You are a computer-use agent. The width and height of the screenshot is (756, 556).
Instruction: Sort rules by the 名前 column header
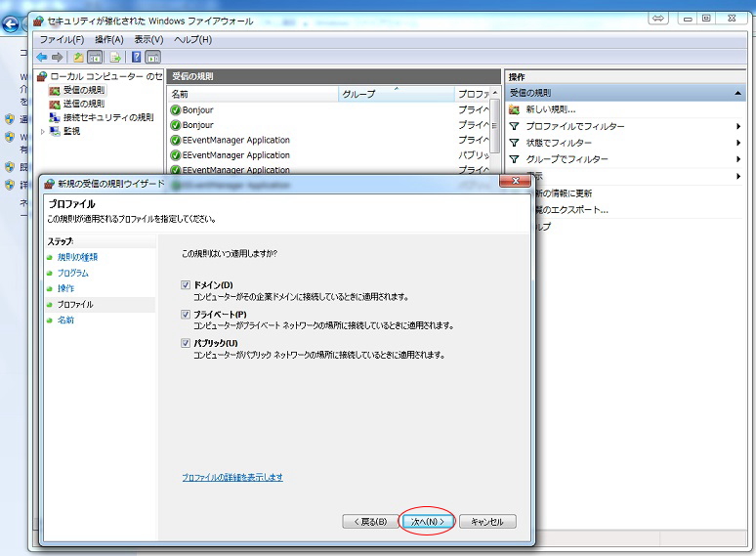coord(253,94)
